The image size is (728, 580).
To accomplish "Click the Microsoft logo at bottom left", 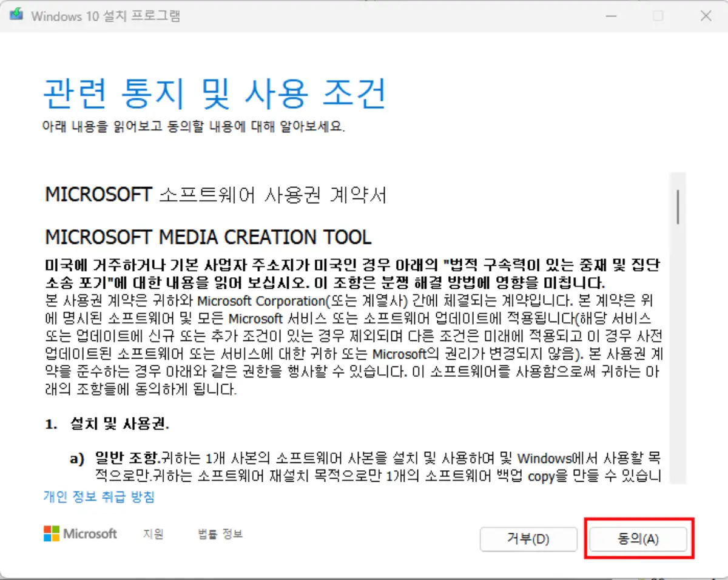I will (x=80, y=534).
